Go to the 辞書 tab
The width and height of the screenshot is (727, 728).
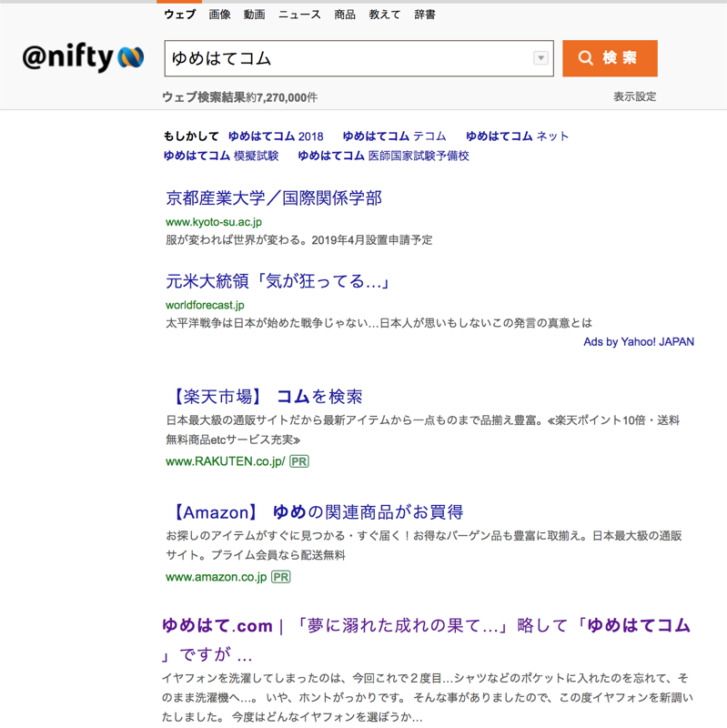click(425, 15)
